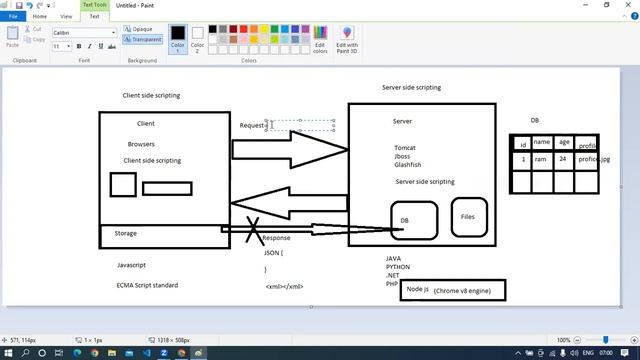Open the Edit colors dialog
640x360 pixels.
320,39
